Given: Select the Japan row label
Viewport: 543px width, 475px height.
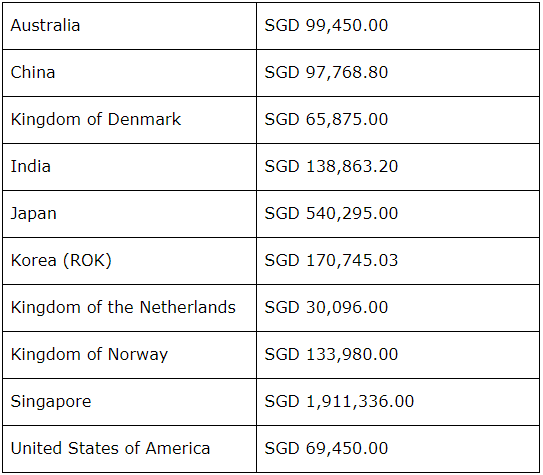Looking at the screenshot, I should click(x=130, y=214).
